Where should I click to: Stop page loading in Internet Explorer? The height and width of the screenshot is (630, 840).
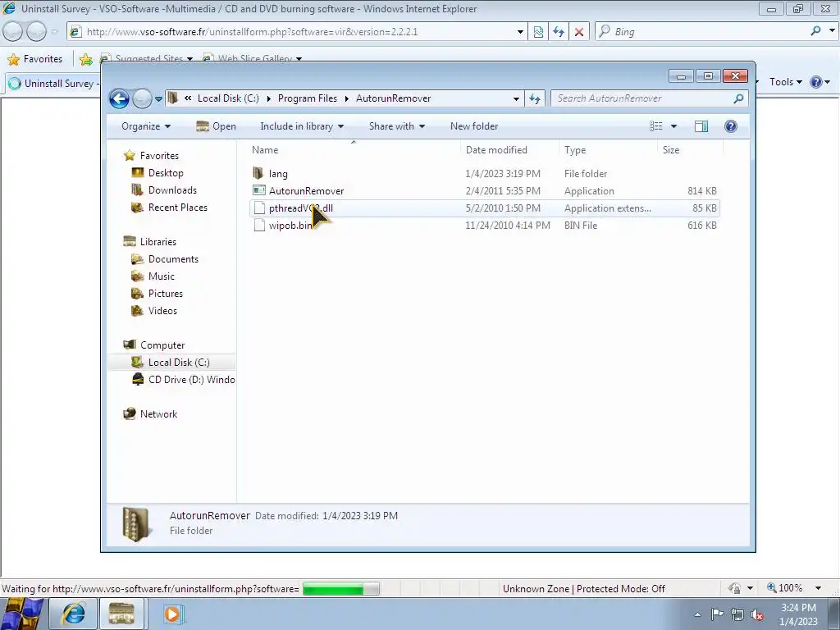tap(579, 32)
